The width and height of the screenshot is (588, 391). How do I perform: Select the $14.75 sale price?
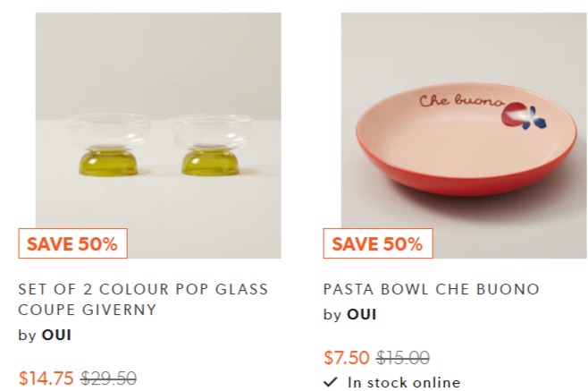click(46, 378)
